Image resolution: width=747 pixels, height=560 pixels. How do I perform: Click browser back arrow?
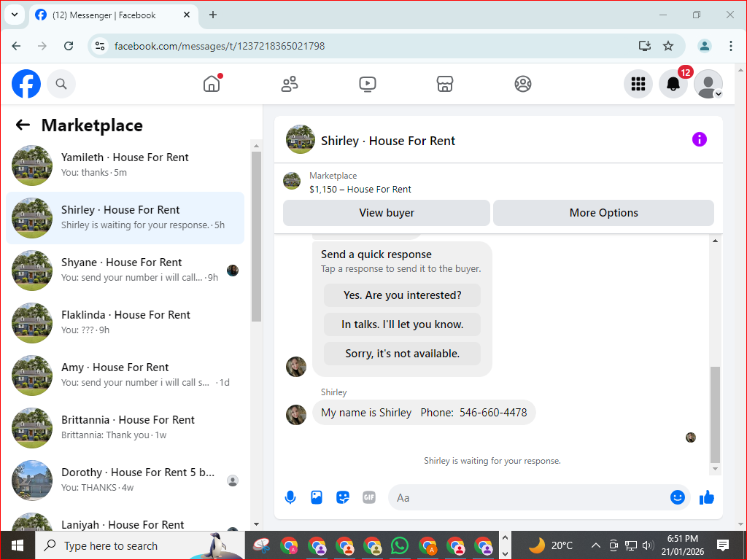[16, 46]
